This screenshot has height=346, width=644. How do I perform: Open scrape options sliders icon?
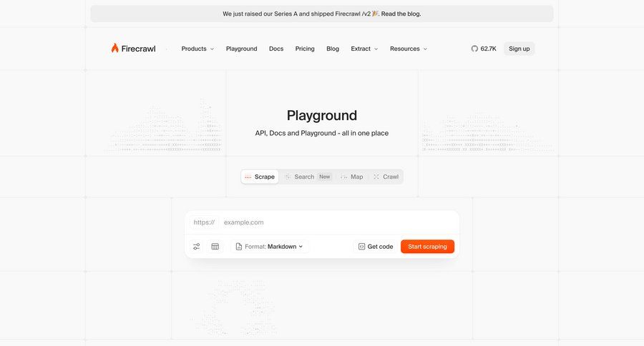(x=196, y=247)
